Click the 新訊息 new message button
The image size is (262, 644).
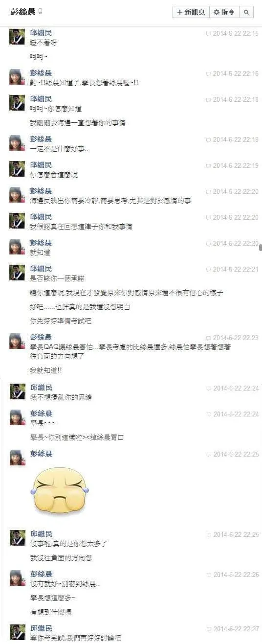191,12
